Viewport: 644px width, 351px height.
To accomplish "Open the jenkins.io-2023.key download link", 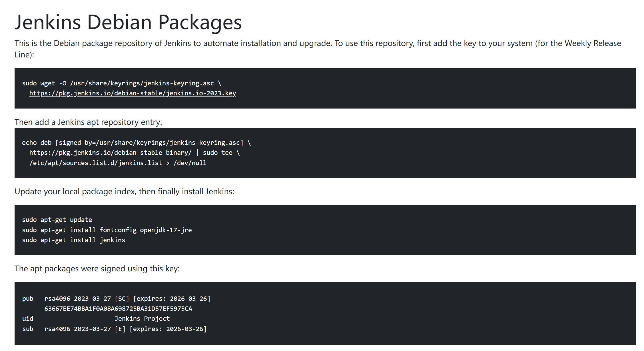I will [133, 93].
